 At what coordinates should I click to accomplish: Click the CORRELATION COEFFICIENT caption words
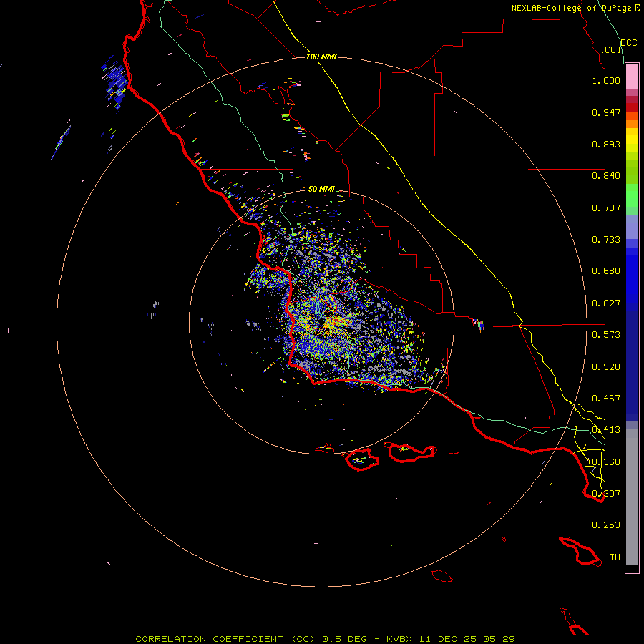(x=209, y=639)
